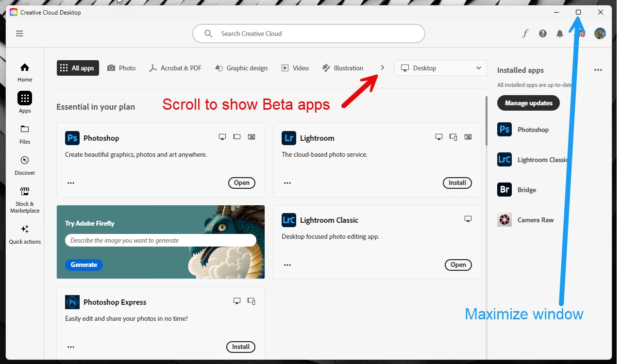Click the Firefly Generate button
639x364 pixels.
(x=84, y=265)
